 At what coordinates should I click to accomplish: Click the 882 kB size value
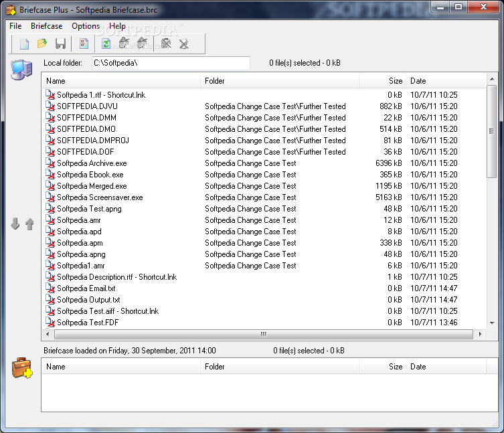390,106
